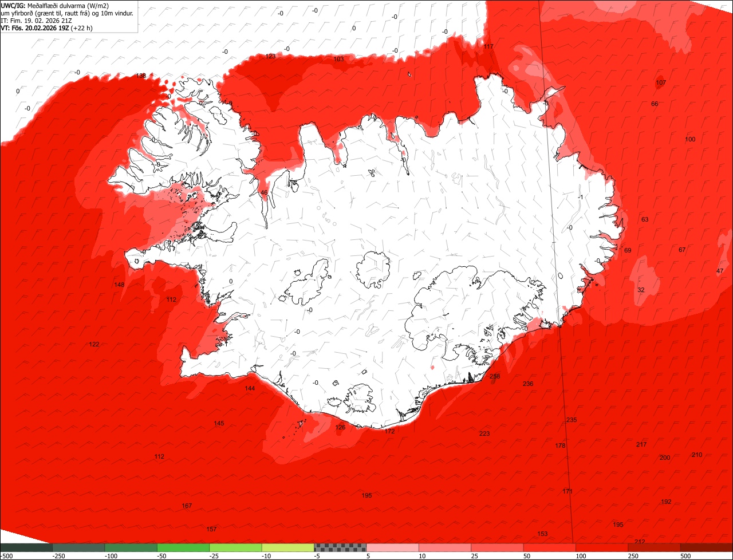
Task: Click the value -1 in east Iceland
Action: (x=580, y=197)
